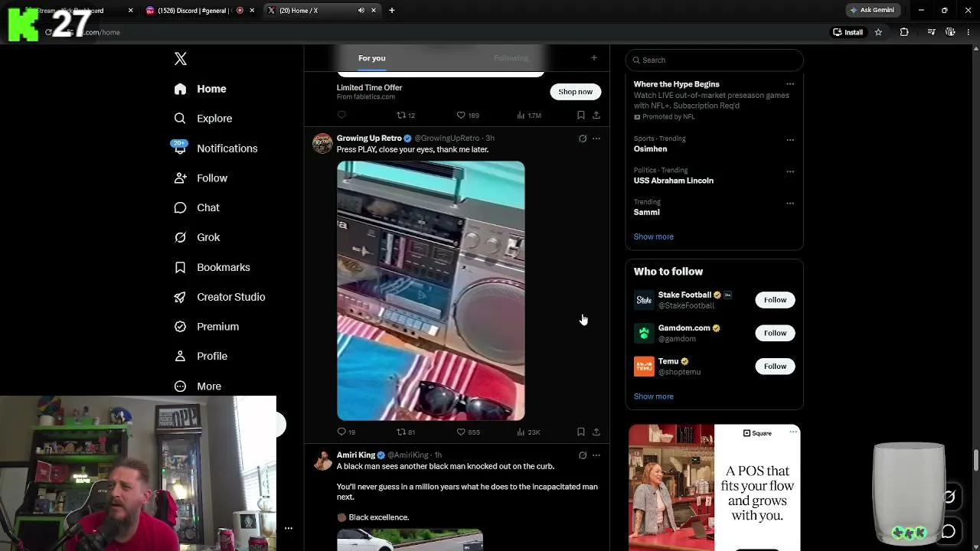Open Notifications with the 20+ badge
980x551 pixels.
pos(215,148)
